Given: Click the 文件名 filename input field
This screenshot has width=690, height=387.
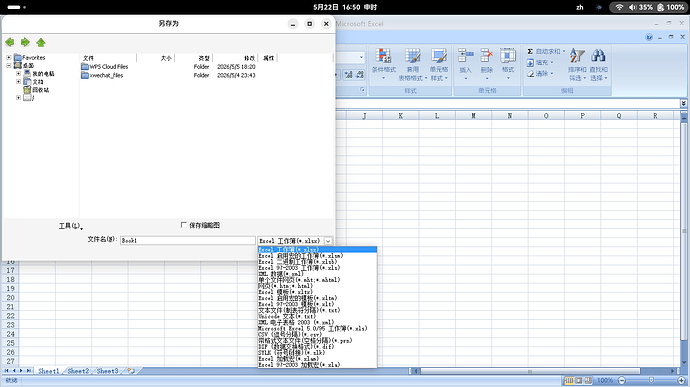Looking at the screenshot, I should click(x=187, y=240).
